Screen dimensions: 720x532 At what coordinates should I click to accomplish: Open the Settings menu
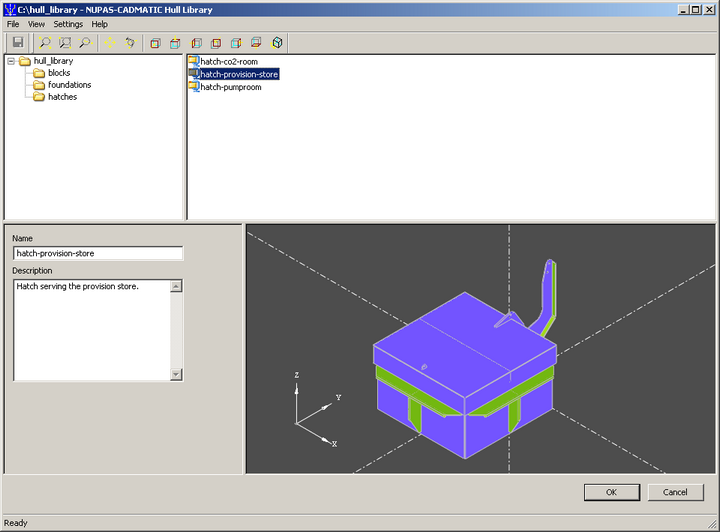68,24
